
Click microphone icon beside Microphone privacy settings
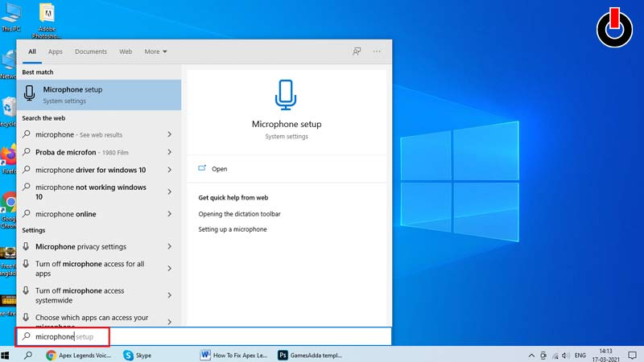point(26,246)
